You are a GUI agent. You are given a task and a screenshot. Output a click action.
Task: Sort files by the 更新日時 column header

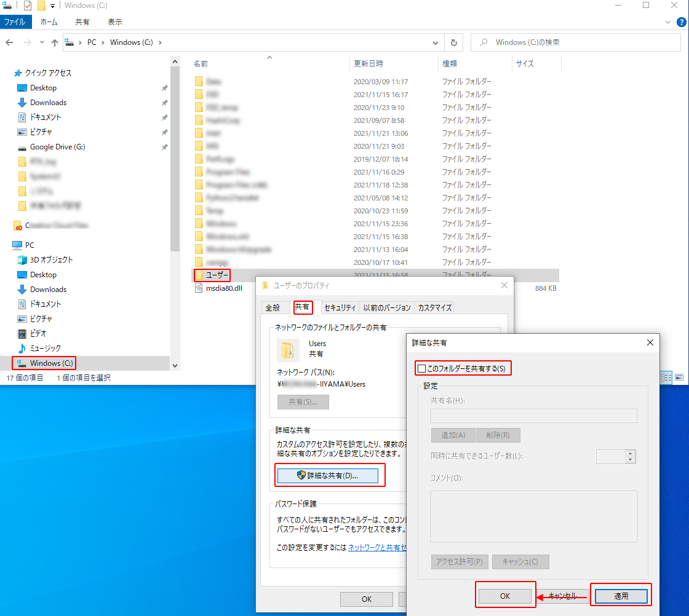point(368,64)
